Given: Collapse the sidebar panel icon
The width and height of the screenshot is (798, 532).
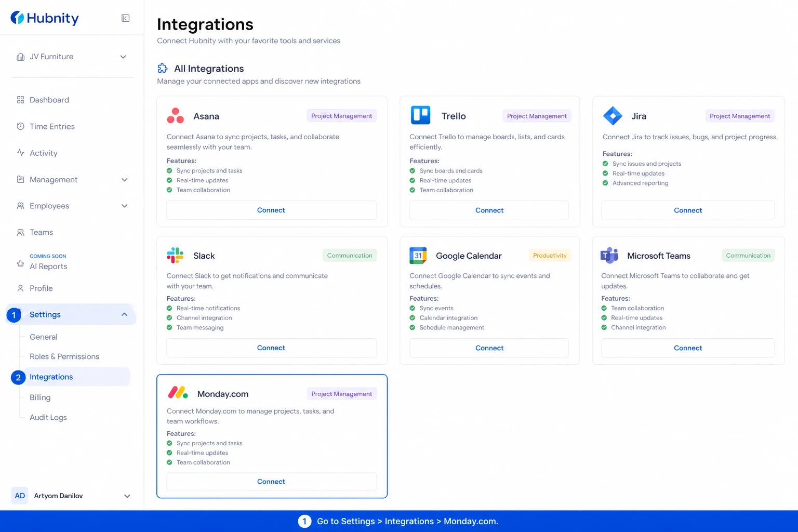Looking at the screenshot, I should click(126, 18).
